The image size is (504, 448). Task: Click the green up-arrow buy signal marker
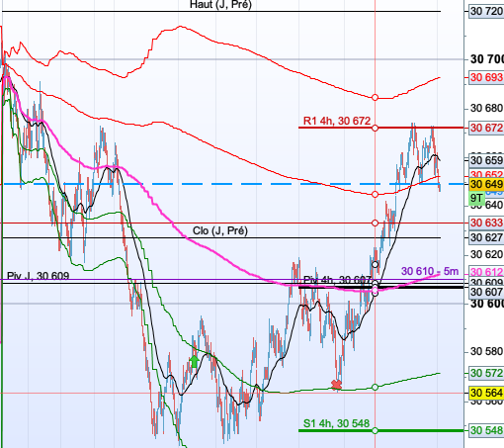click(195, 362)
